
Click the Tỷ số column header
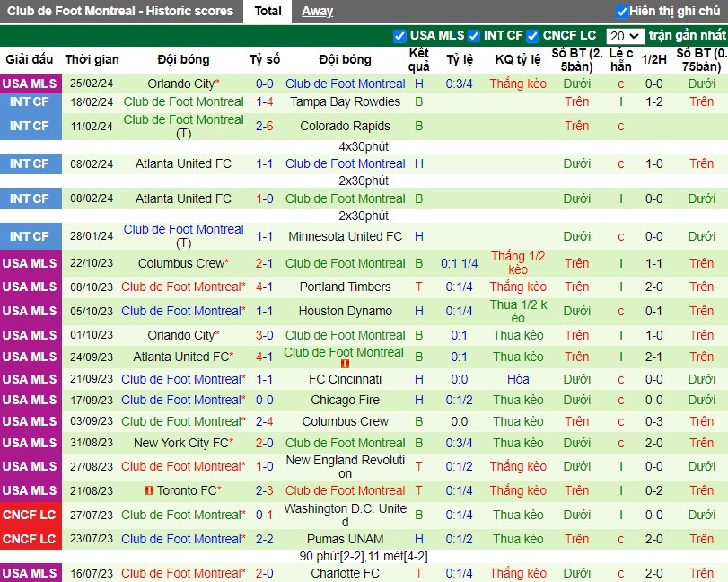pyautogui.click(x=264, y=59)
